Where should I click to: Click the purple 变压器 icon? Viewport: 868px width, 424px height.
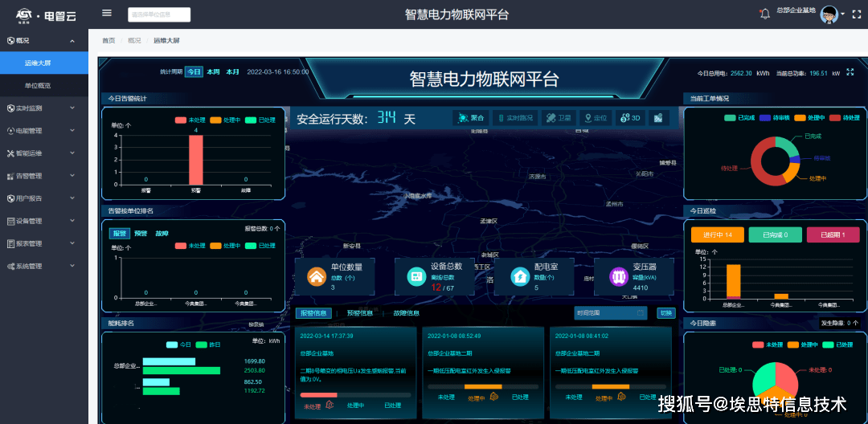pos(619,276)
